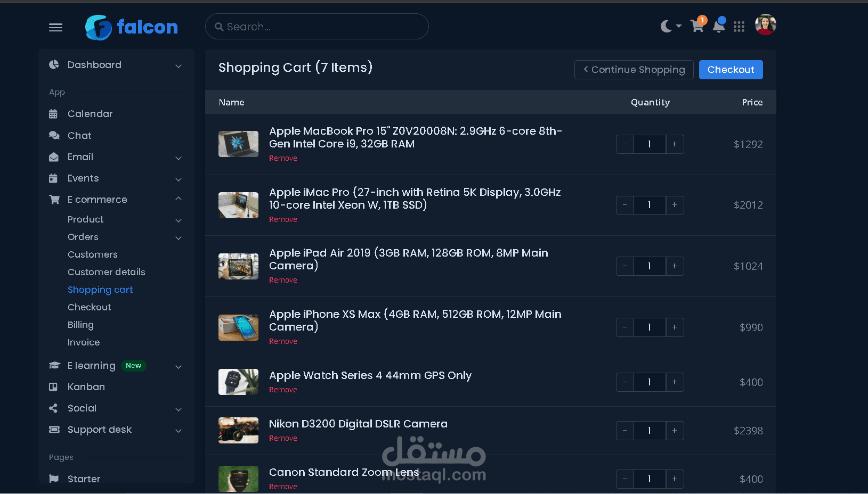Open the Invoice page

coord(84,342)
